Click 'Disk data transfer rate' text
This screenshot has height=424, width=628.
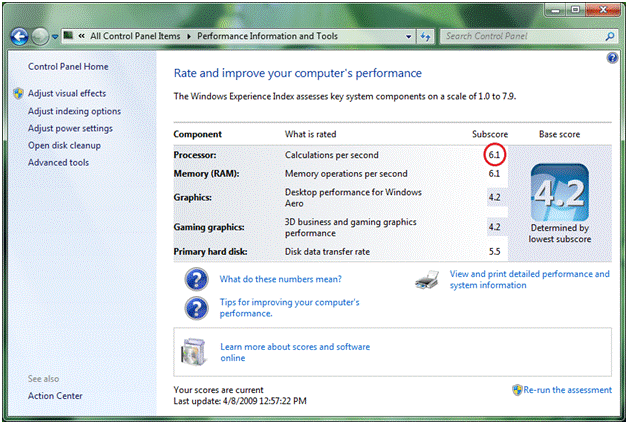pyautogui.click(x=327, y=252)
